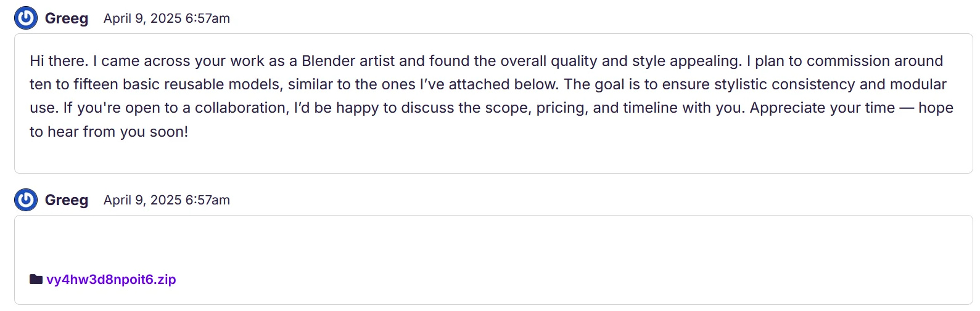
Task: Click the "Hi there." greeting text
Action: coord(59,61)
